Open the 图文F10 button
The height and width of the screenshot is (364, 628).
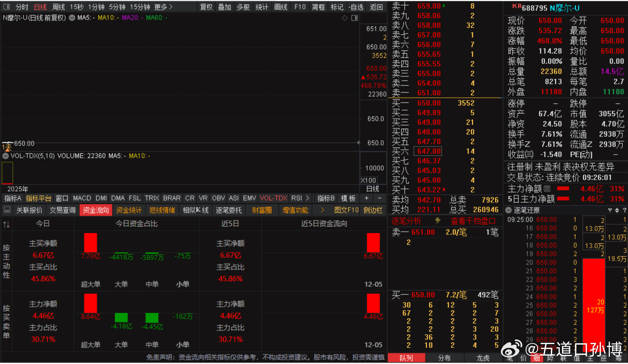pos(346,210)
